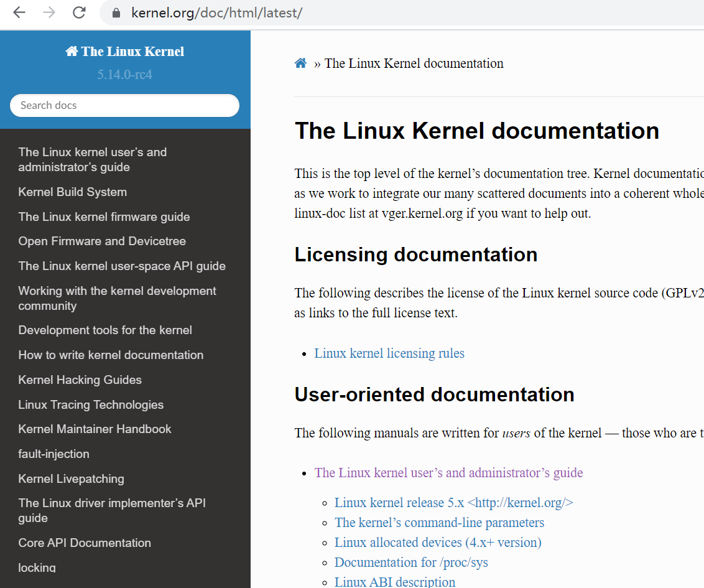The image size is (704, 588).
Task: Open user's and administrator's guide in sidebar
Action: click(93, 159)
